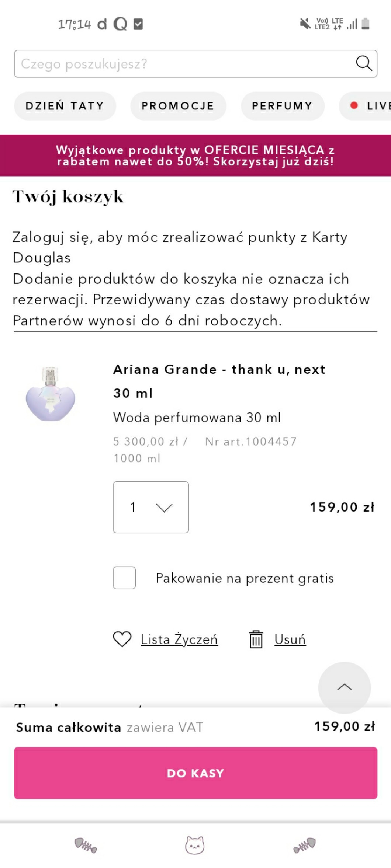Focus the 'Czego poszukujesz?' search field
The image size is (391, 868).
184,64
